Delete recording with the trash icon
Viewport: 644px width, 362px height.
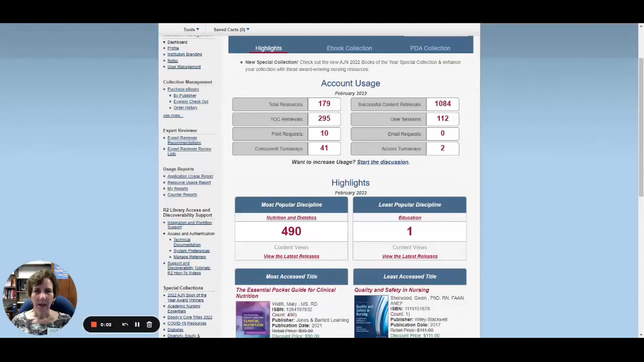point(149,324)
